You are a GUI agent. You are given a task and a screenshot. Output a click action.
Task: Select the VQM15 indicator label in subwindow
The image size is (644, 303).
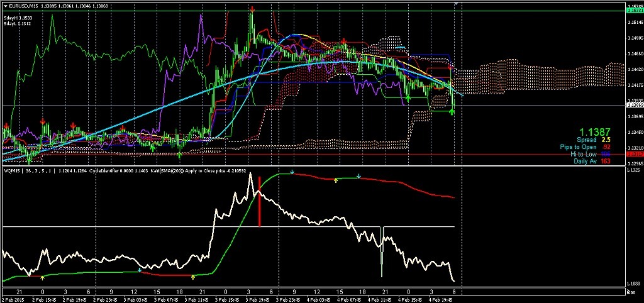[x=11, y=170]
